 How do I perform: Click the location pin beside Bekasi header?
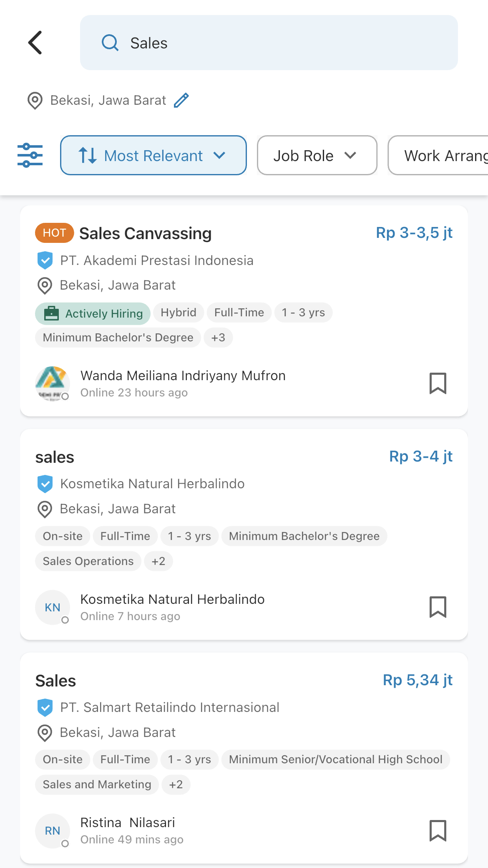click(x=35, y=101)
